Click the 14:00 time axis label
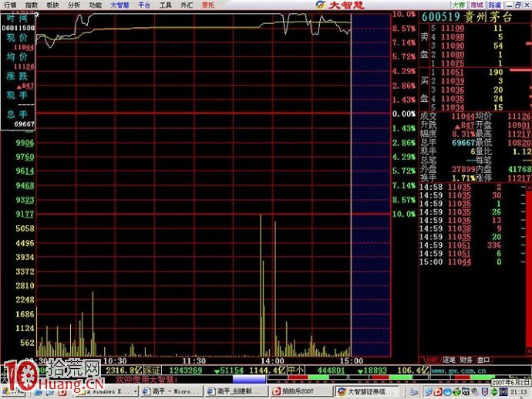 pyautogui.click(x=272, y=361)
